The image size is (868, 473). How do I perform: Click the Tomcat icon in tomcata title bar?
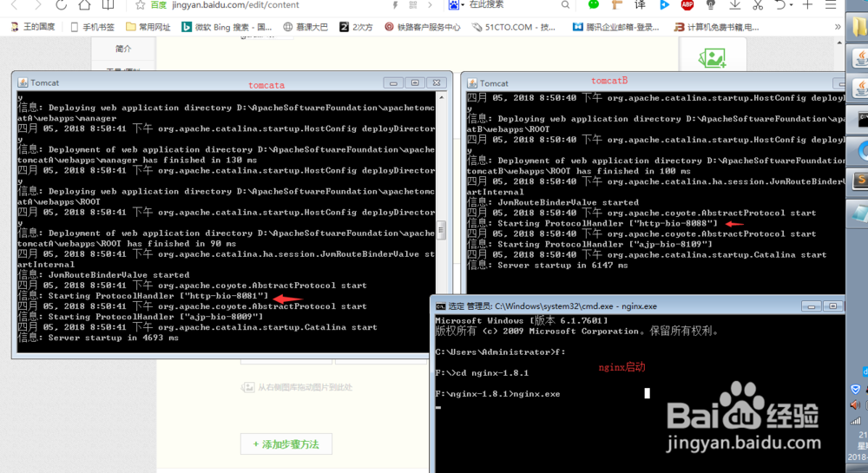[x=23, y=82]
